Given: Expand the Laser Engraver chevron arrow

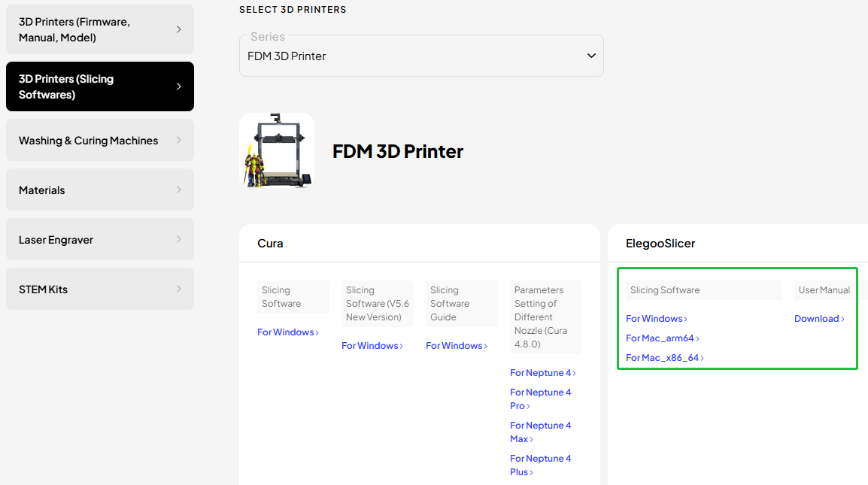Looking at the screenshot, I should click(x=178, y=240).
